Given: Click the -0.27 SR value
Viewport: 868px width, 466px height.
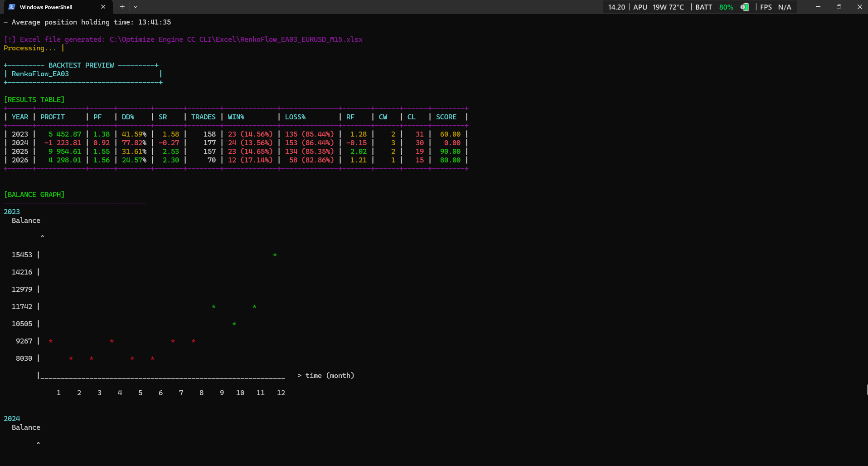Looking at the screenshot, I should click(169, 143).
